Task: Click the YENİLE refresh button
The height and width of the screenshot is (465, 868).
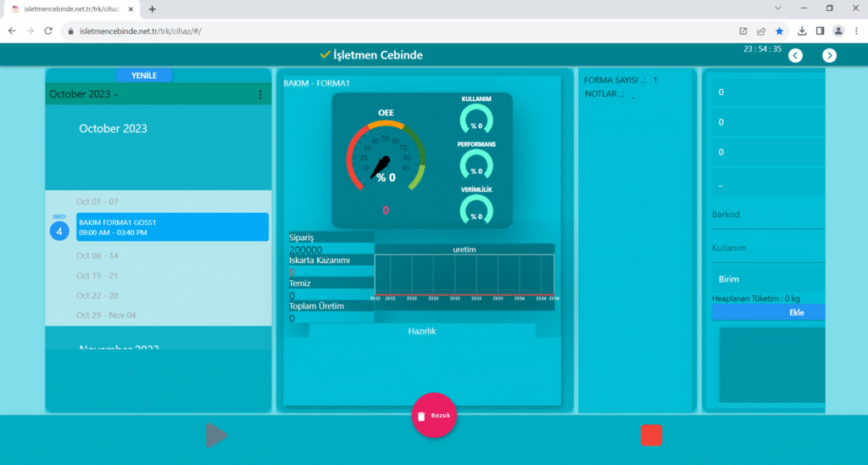Action: [x=144, y=76]
